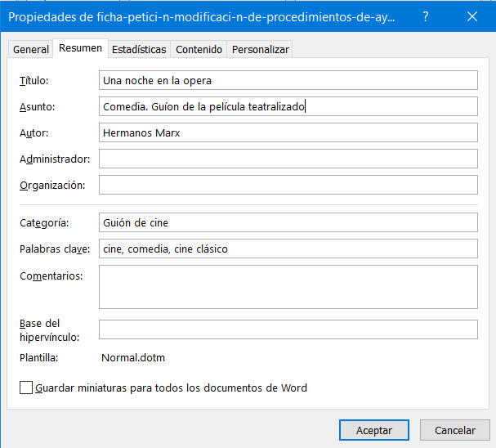Go to the Personalizar tab
Screen dimensions: 496x448
(x=261, y=49)
